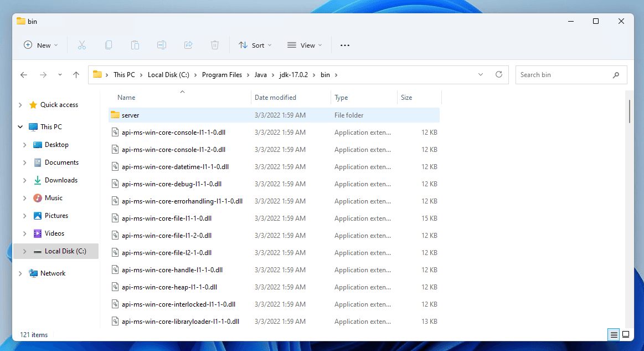Screen dimensions: 644x351
Task: Open the See more ellipsis menu
Action: coord(345,45)
